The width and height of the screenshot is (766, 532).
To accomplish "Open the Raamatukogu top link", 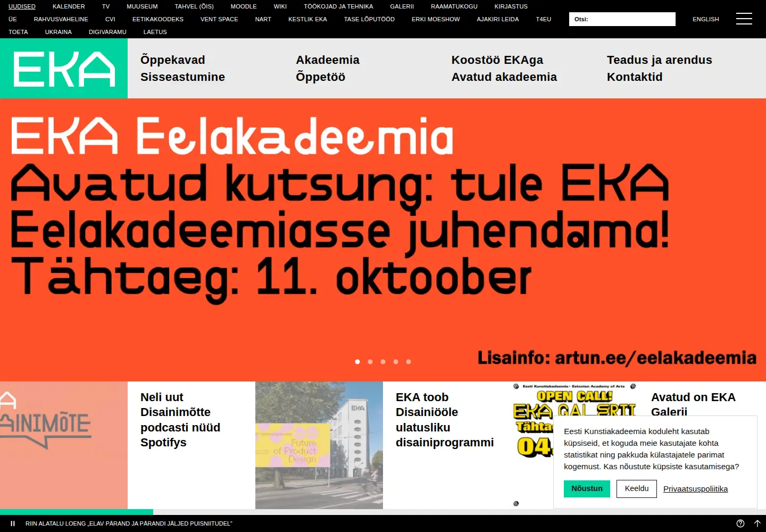I will [x=454, y=6].
